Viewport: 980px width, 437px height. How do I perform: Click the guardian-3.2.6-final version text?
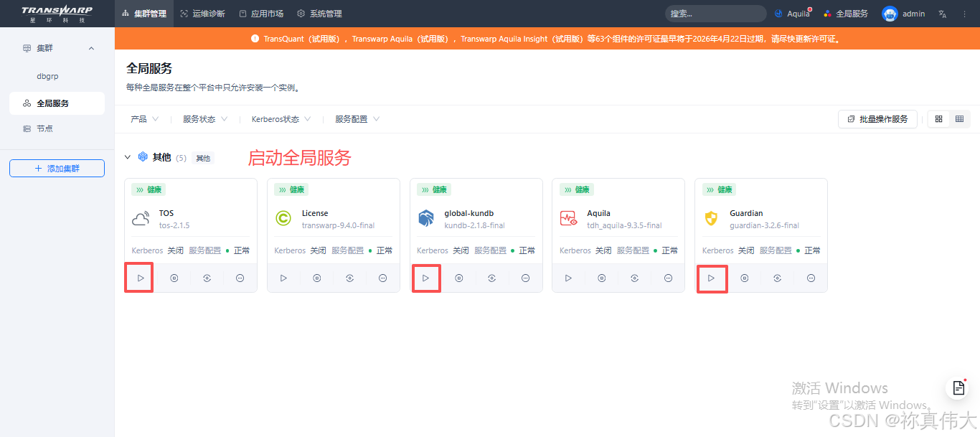(764, 225)
